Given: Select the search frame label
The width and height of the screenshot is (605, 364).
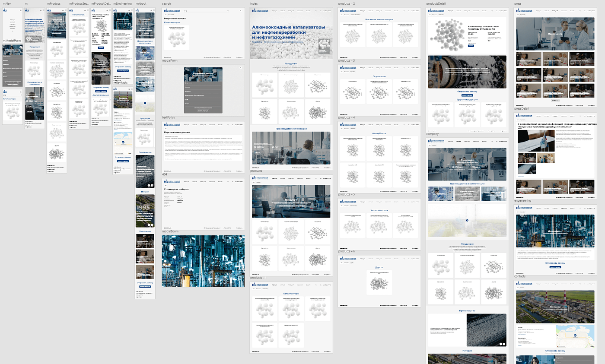Looking at the screenshot, I should coord(166,3).
